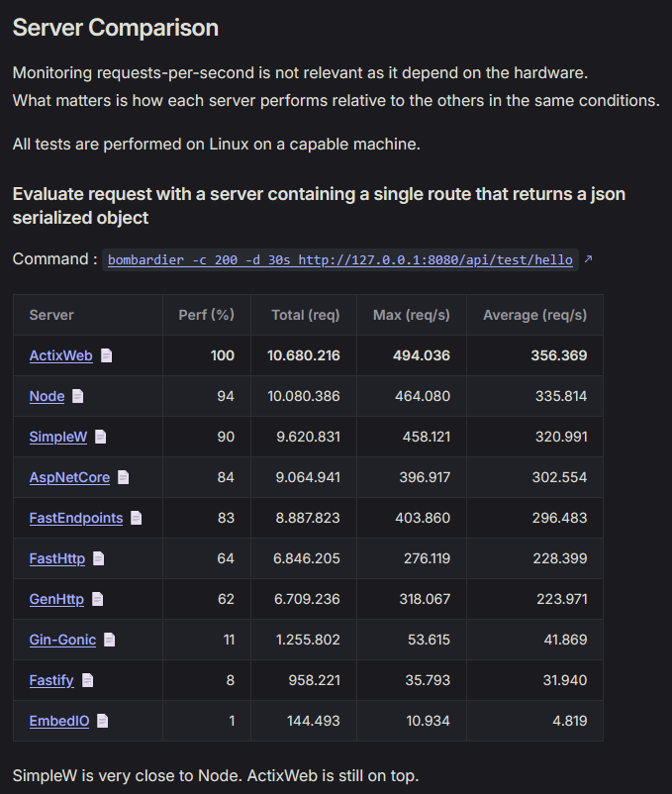Viewport: 672px width, 794px height.
Task: Click the Gin-Gonic total value 1.255.802
Action: click(x=308, y=640)
